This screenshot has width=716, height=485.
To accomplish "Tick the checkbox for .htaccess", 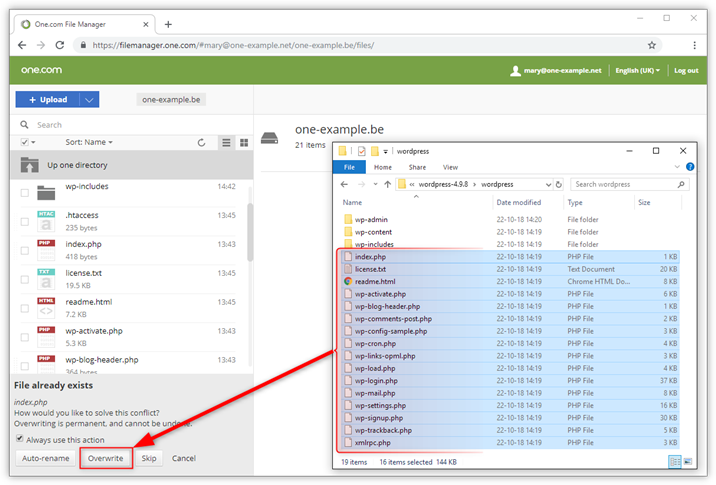I will tap(25, 222).
